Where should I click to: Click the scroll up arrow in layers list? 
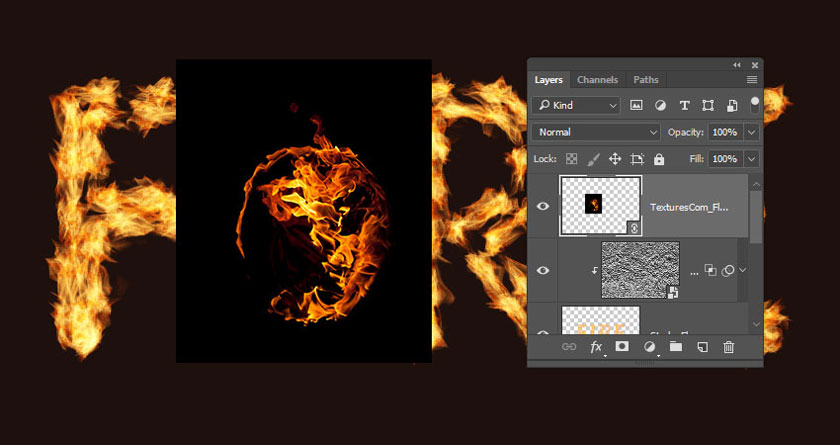point(756,185)
